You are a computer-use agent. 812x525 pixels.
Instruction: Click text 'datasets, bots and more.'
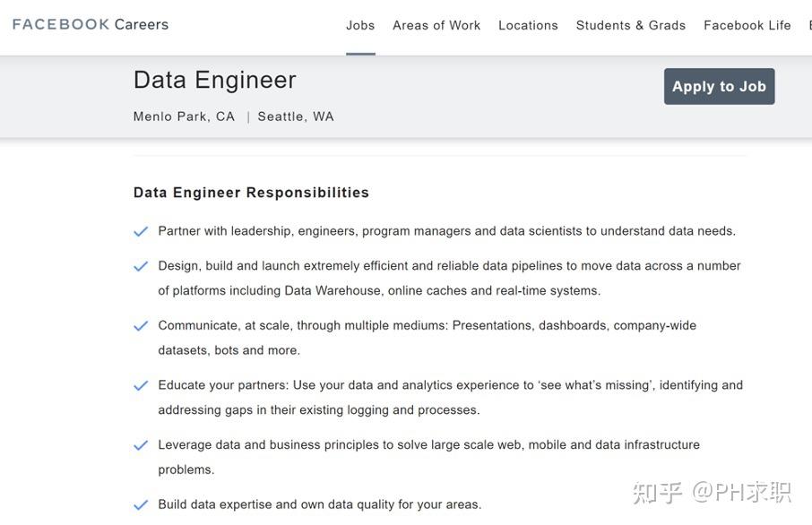tap(229, 350)
